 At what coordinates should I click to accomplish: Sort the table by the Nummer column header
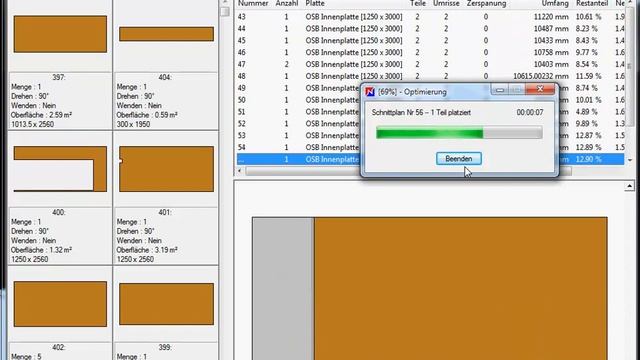[x=253, y=3]
